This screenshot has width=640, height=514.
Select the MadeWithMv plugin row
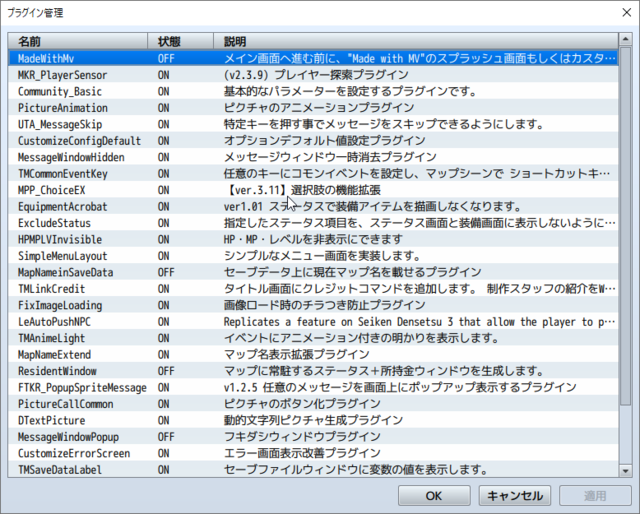pyautogui.click(x=313, y=58)
